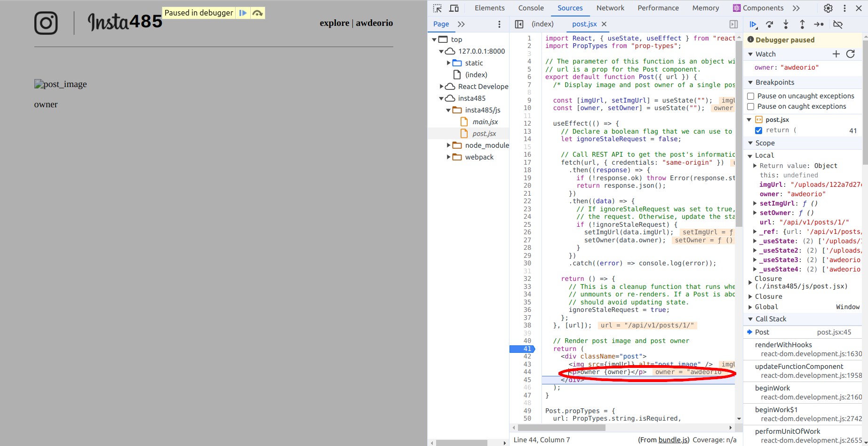Open the bundle.js source link
This screenshot has height=446, width=868.
pos(673,440)
